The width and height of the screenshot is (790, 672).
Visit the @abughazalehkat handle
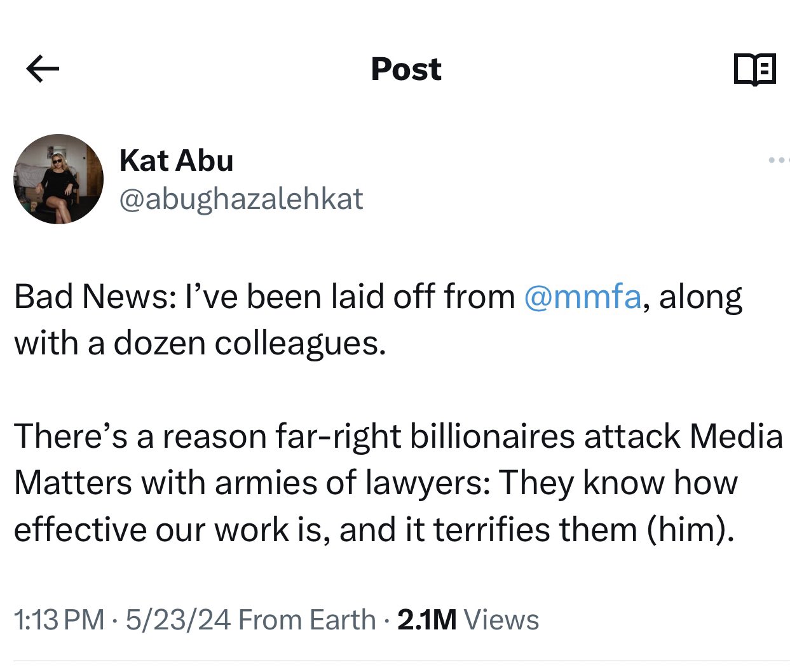coord(241,199)
